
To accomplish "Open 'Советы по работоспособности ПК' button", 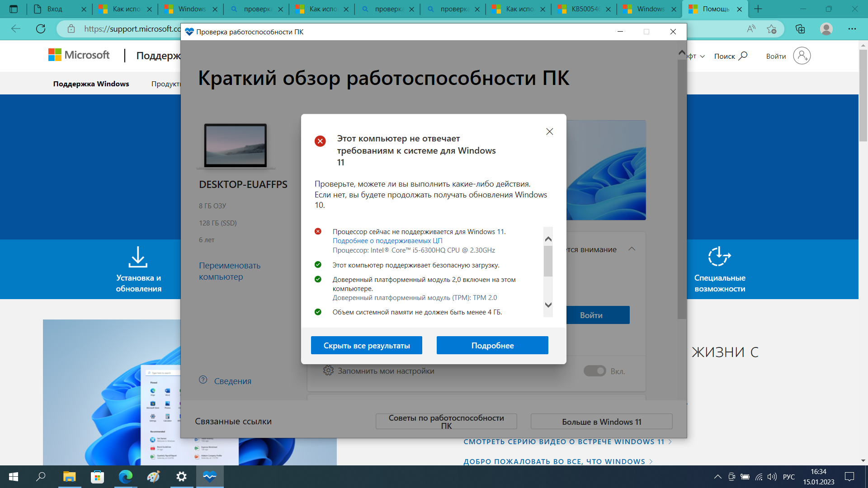I will 446,422.
